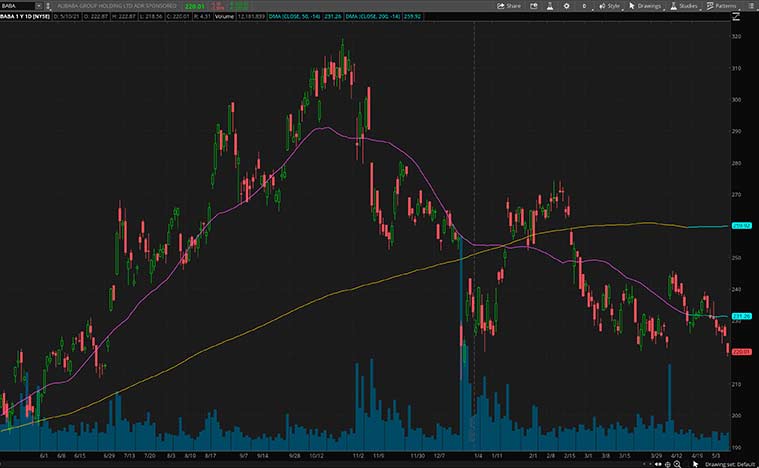Click the hamburger menu icon at top right
Screen dimensions: 759x468
pos(751,5)
